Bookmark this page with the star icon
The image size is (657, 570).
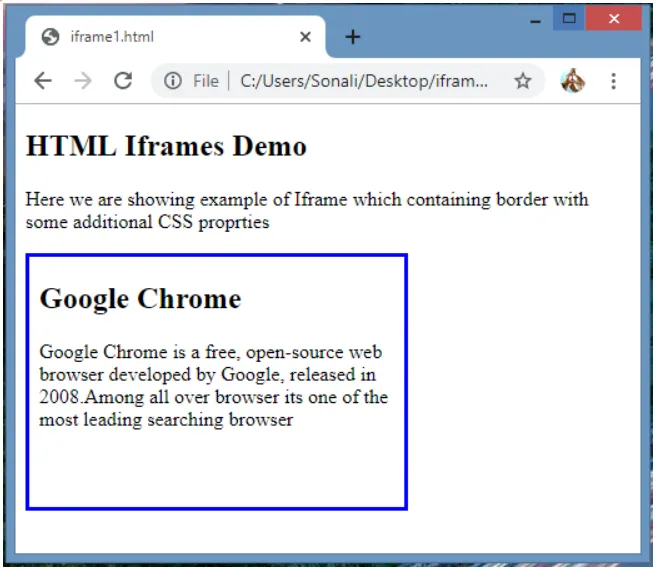point(522,80)
